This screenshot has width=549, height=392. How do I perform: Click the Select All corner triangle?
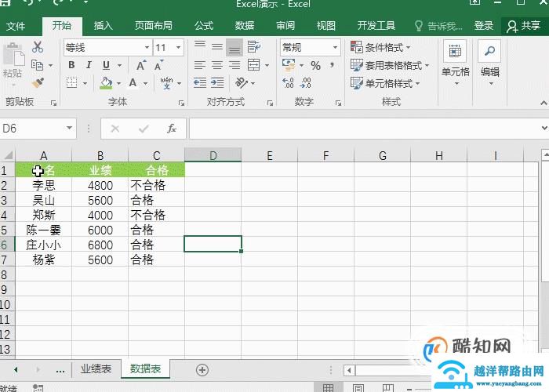pyautogui.click(x=8, y=155)
